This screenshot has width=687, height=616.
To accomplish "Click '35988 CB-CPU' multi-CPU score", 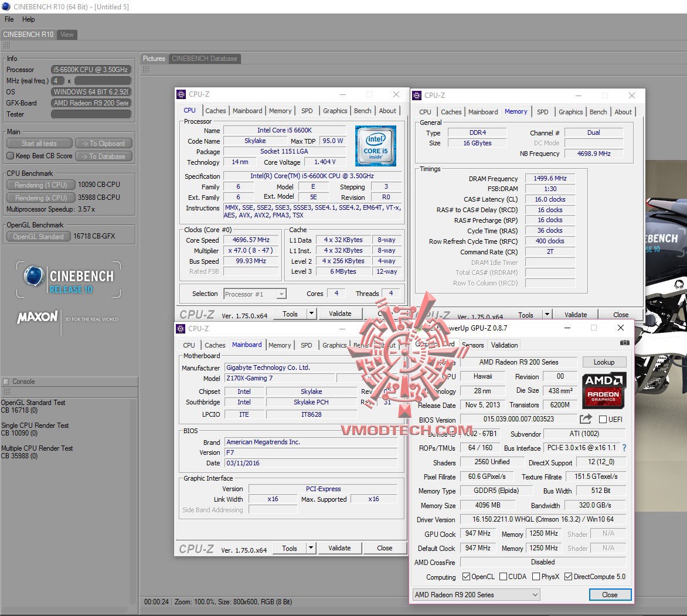I will (99, 198).
